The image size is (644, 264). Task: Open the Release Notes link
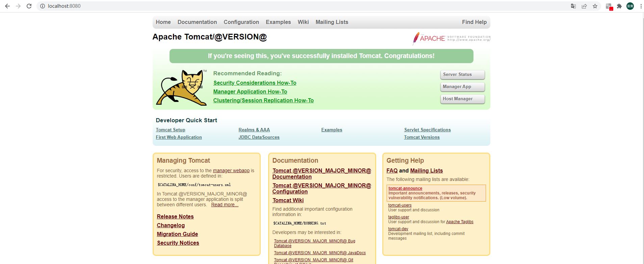pyautogui.click(x=175, y=216)
